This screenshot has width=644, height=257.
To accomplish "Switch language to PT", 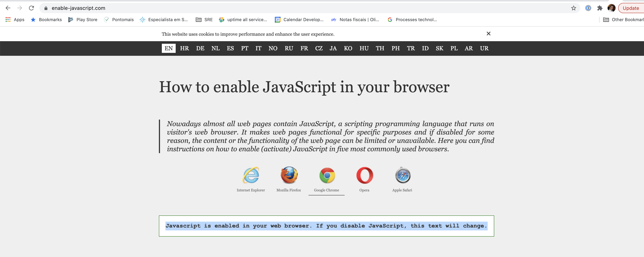I will tap(245, 48).
